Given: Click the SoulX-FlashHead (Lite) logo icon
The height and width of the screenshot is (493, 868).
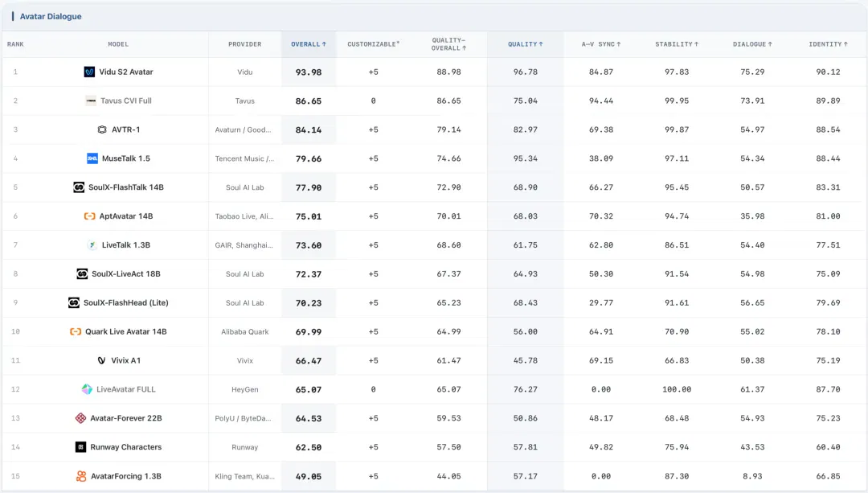Looking at the screenshot, I should coord(74,302).
